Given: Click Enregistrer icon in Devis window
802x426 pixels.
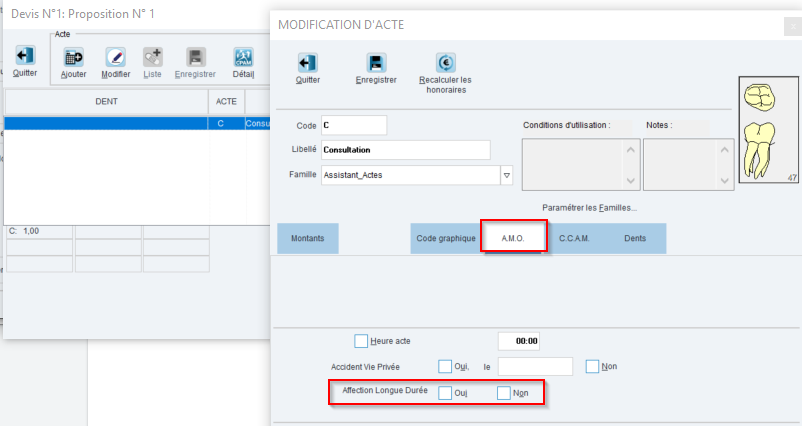Looking at the screenshot, I should pyautogui.click(x=195, y=57).
